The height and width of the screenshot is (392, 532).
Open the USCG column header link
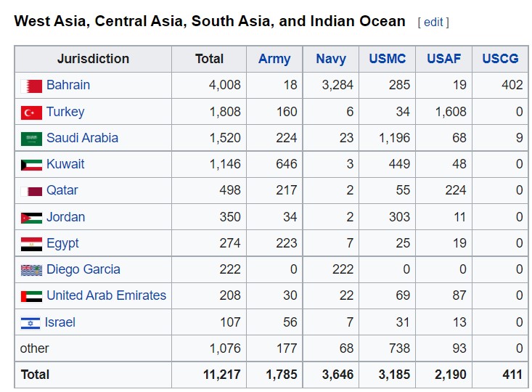point(500,59)
